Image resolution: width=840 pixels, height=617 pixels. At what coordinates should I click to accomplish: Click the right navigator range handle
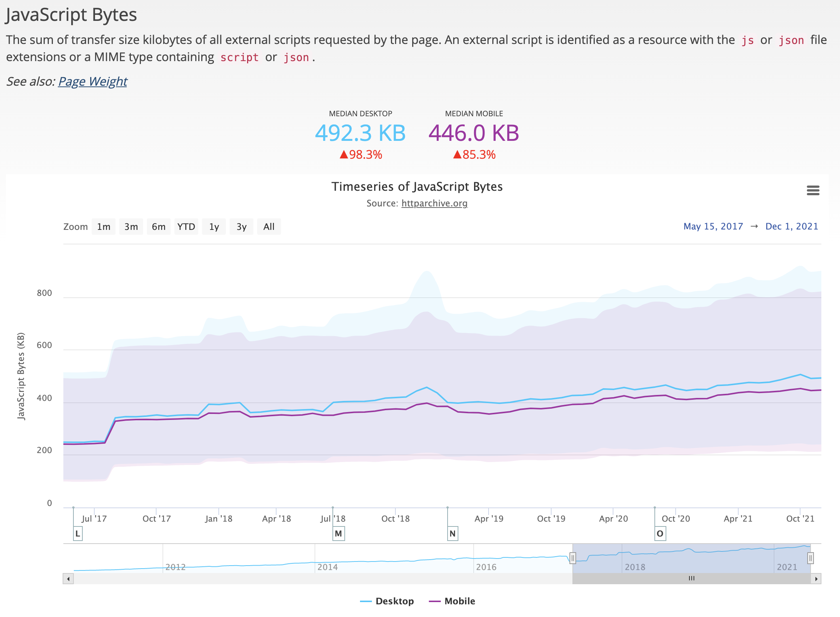tap(810, 558)
